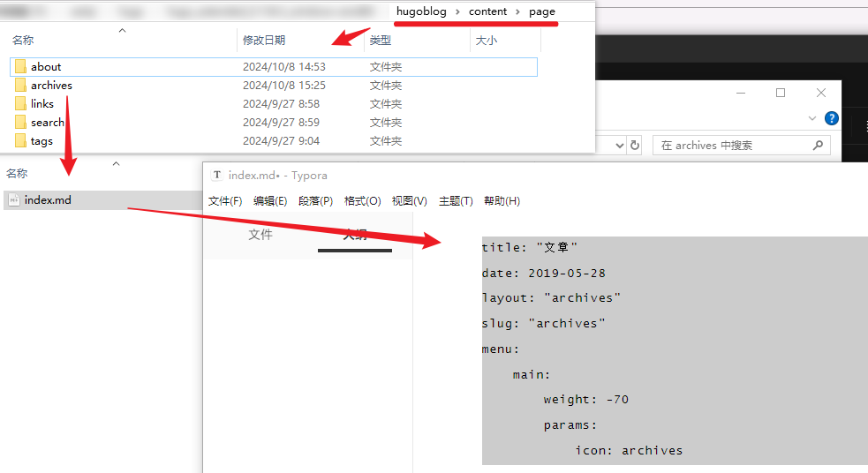This screenshot has height=473, width=868.
Task: Expand chevron after hugoblog breadcrumb
Action: pyautogui.click(x=457, y=11)
